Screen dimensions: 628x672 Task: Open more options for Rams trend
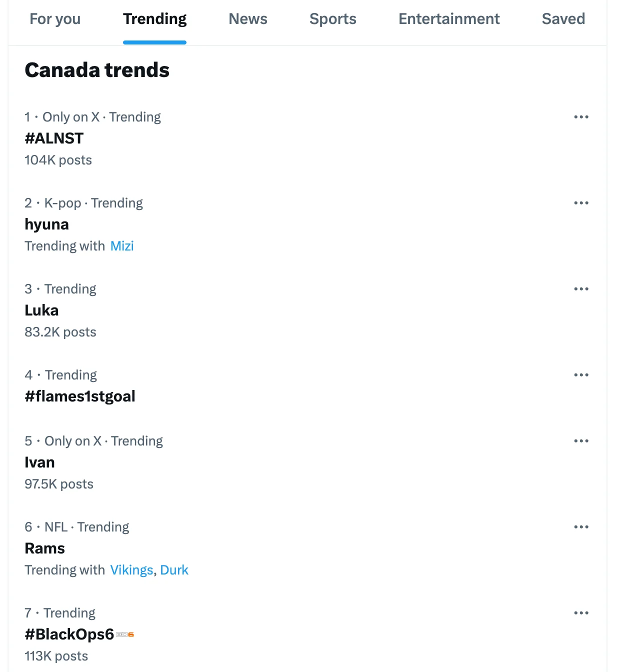click(x=581, y=527)
